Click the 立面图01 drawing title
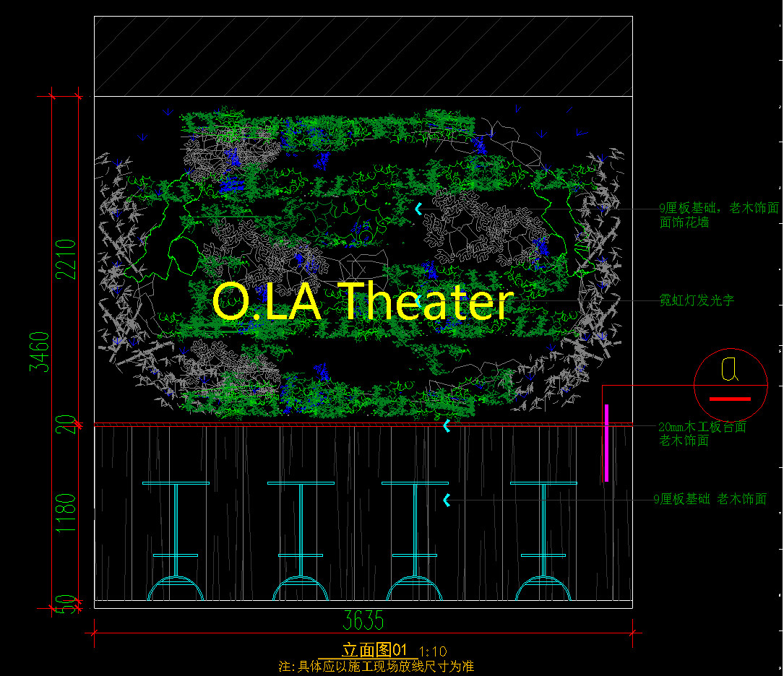784x676 pixels. pyautogui.click(x=375, y=650)
